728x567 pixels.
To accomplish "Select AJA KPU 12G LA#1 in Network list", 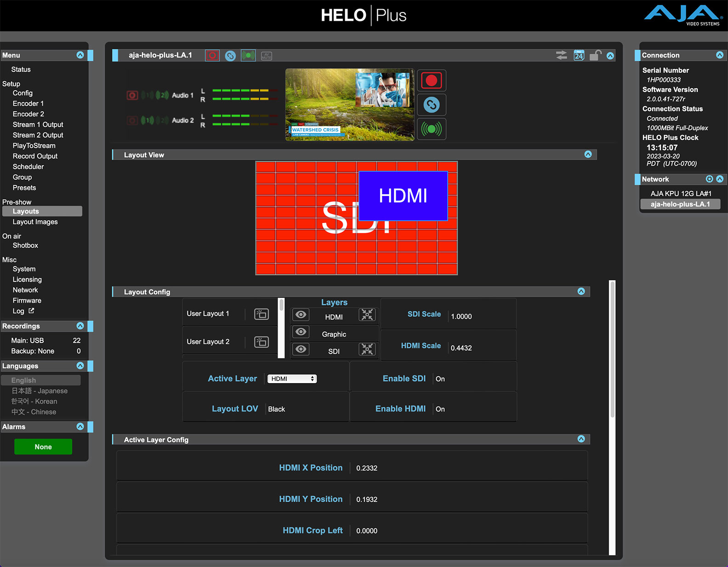I will tap(681, 194).
